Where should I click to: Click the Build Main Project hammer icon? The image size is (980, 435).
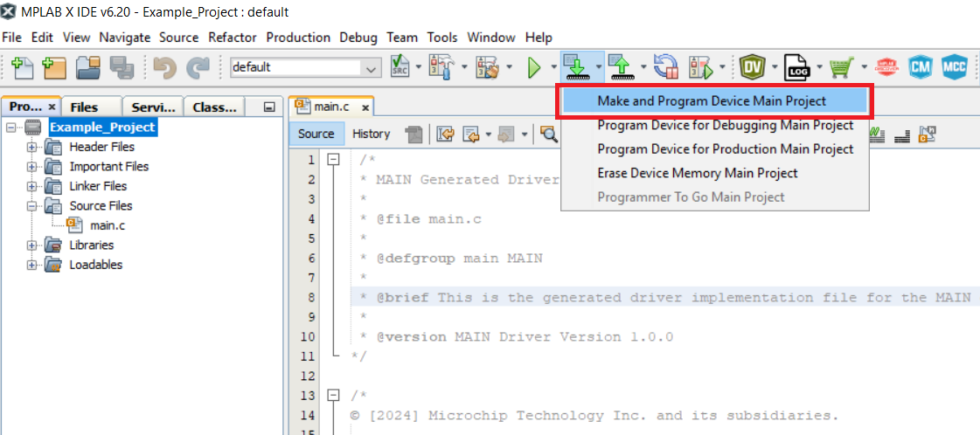441,66
